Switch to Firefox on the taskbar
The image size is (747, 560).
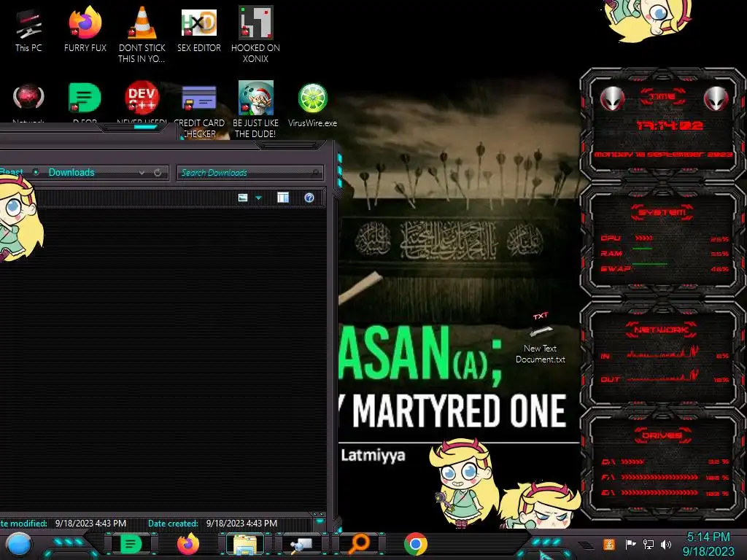coord(187,544)
